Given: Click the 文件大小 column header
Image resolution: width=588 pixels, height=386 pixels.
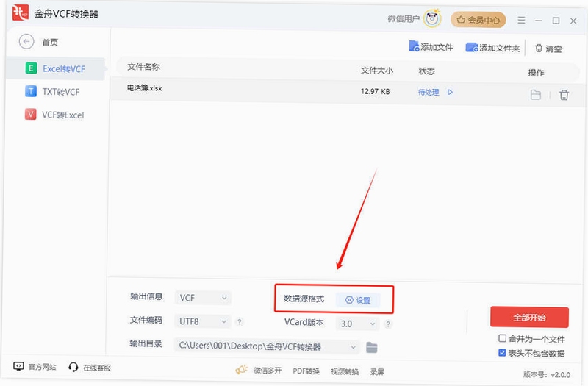Looking at the screenshot, I should (x=377, y=71).
